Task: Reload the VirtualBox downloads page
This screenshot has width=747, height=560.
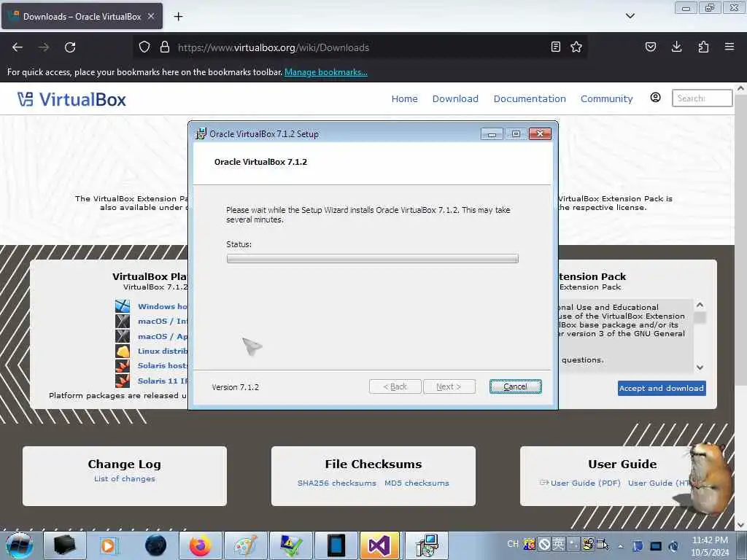Action: [70, 47]
